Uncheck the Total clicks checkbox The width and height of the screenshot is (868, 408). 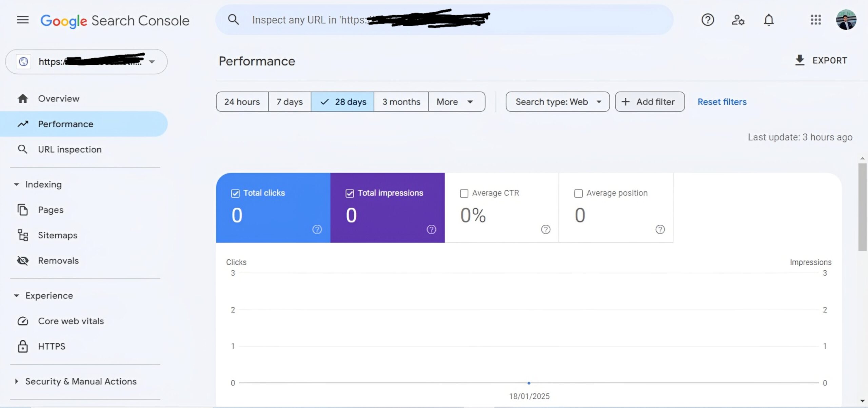pyautogui.click(x=235, y=193)
